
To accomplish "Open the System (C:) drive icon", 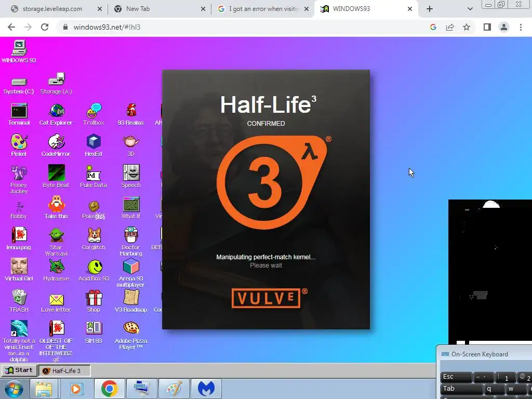I will click(19, 85).
